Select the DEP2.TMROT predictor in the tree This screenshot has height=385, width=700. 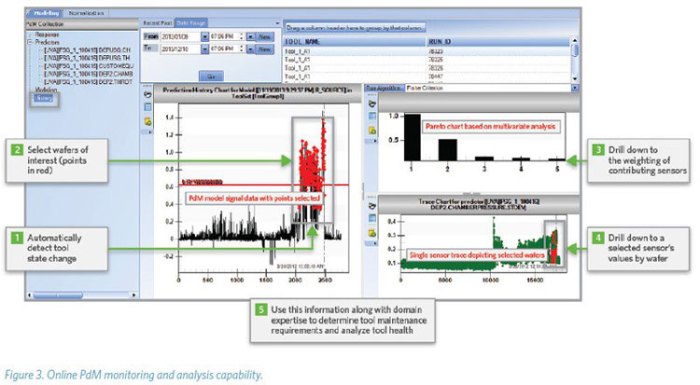pos(88,82)
